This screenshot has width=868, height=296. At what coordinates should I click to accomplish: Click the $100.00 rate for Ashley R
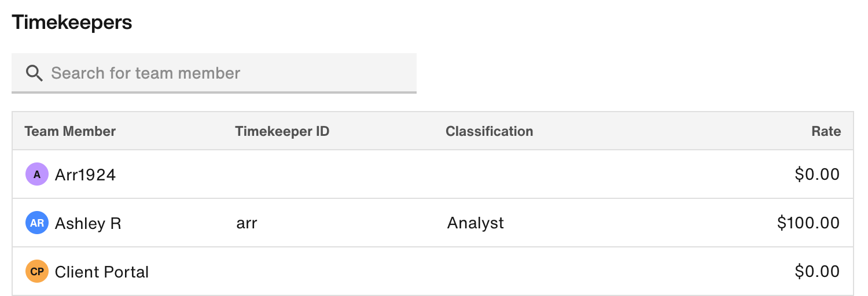point(808,223)
